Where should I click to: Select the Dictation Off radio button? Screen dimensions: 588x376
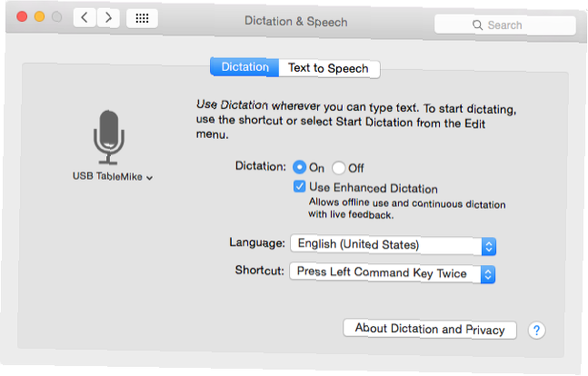(339, 168)
